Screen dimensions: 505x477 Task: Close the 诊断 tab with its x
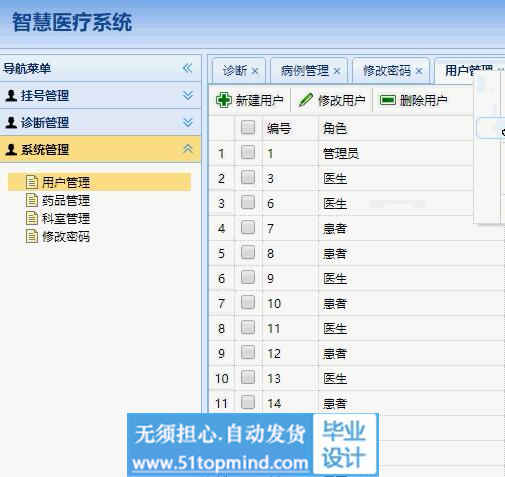(x=255, y=71)
